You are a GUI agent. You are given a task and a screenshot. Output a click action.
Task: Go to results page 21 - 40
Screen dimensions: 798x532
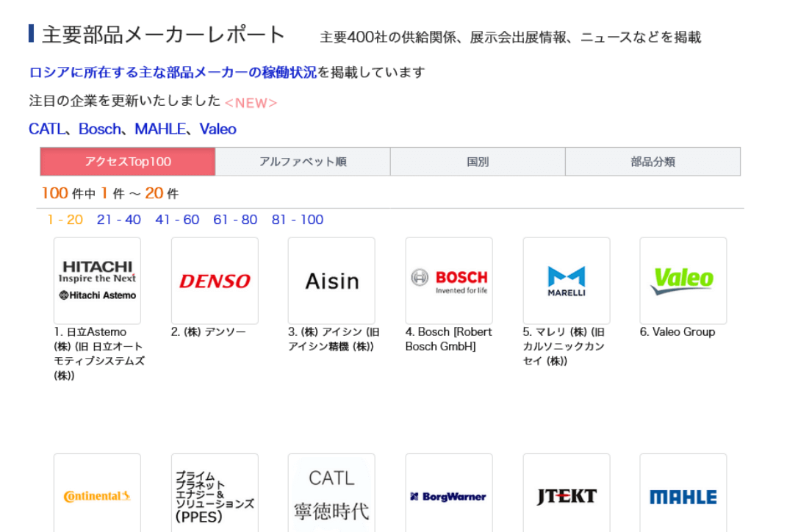point(118,220)
